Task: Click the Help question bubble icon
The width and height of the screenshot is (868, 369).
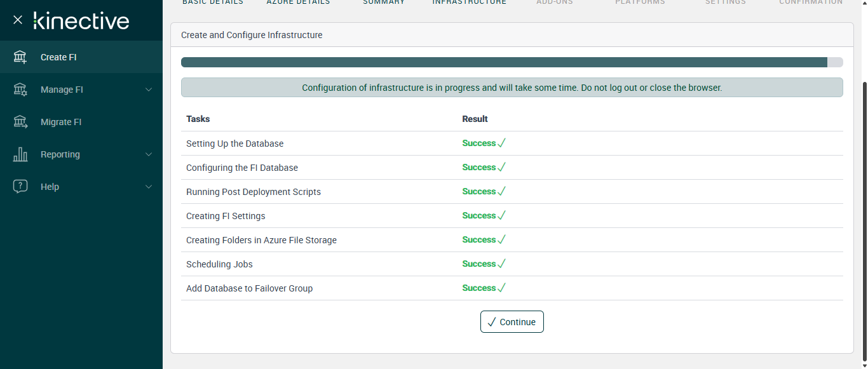Action: coord(20,187)
